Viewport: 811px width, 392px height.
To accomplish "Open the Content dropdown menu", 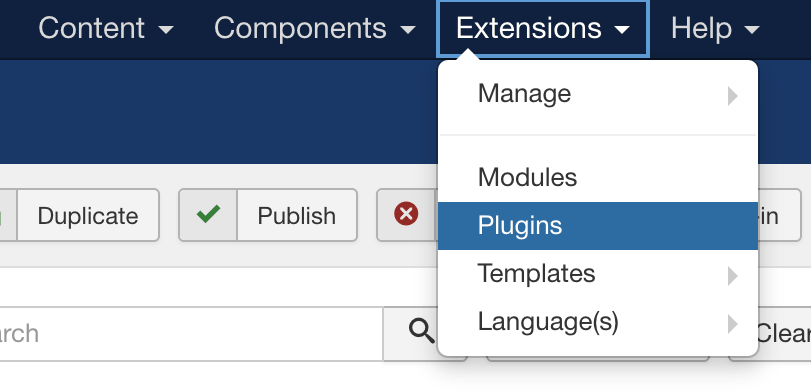I will (106, 28).
